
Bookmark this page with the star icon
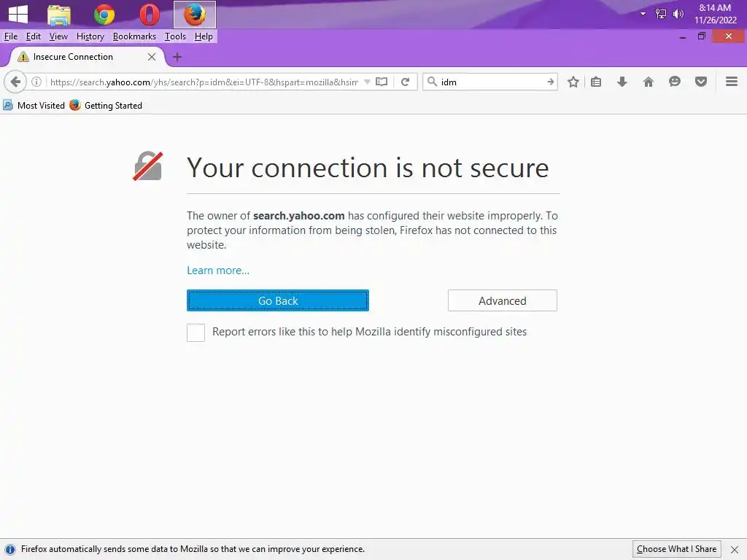pos(573,82)
